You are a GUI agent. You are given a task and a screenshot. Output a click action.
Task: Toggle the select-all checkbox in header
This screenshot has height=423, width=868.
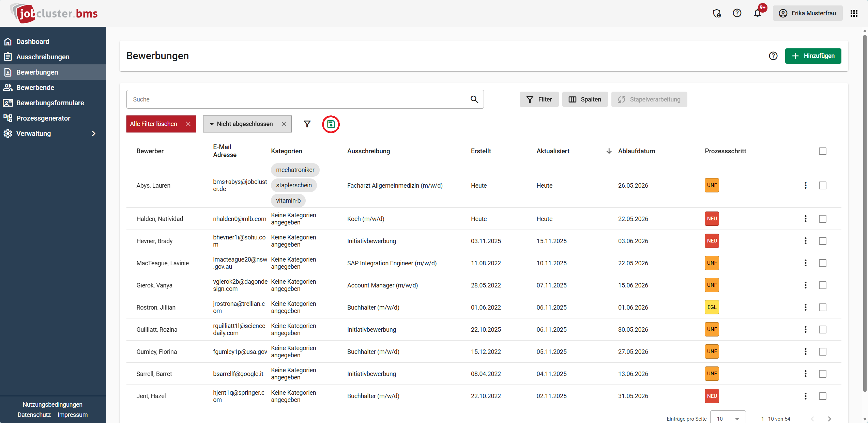[x=822, y=151]
